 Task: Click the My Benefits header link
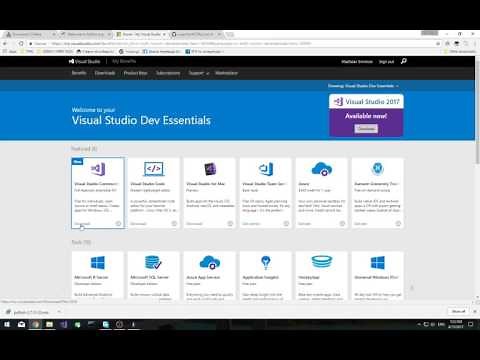(124, 61)
